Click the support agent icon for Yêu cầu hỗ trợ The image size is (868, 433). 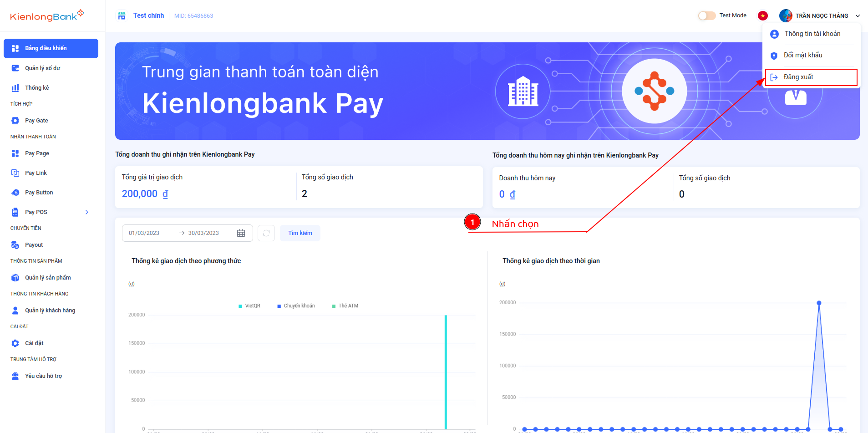click(15, 376)
